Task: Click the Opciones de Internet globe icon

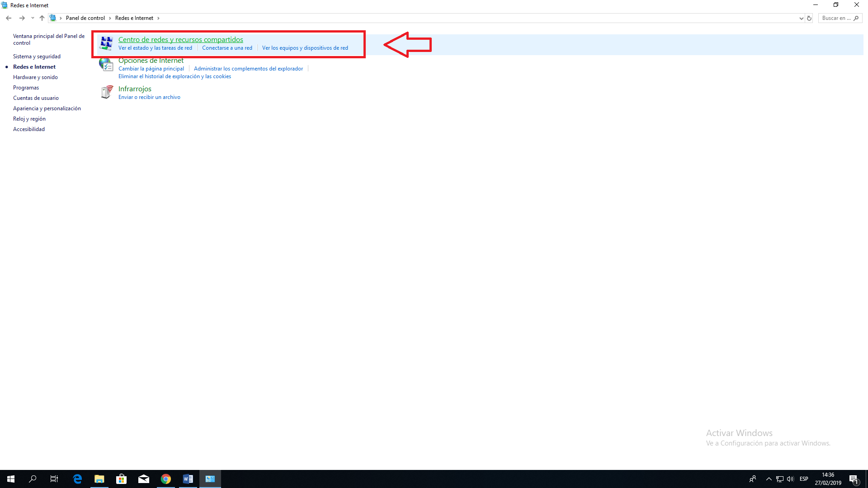Action: point(106,65)
